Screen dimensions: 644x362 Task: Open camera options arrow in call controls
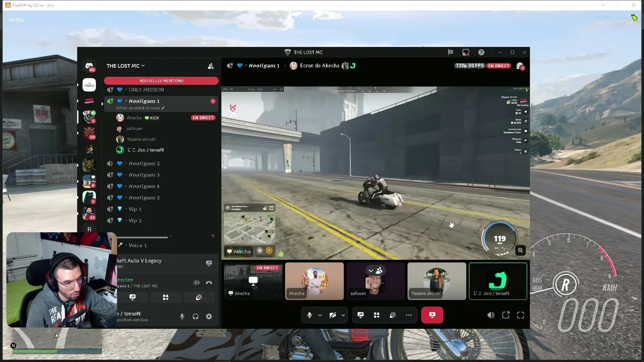pos(343,315)
